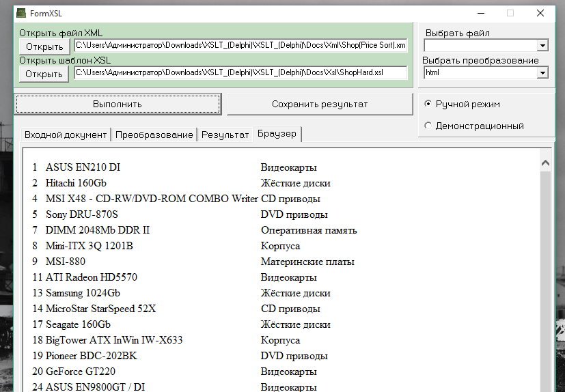This screenshot has height=392, width=565.
Task: Click Sony DRU-870S row text
Action: [82, 214]
